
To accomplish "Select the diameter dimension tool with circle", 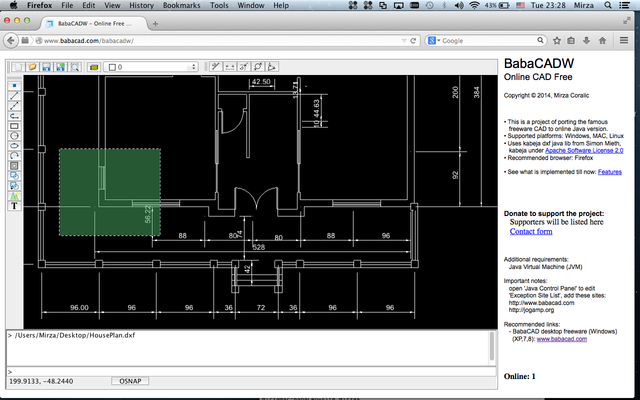I will coord(258,67).
